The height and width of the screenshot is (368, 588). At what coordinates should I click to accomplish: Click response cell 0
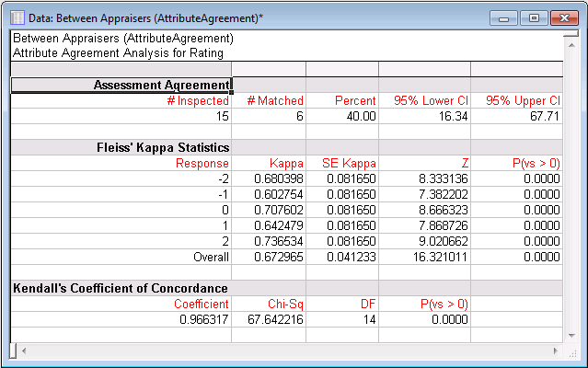121,211
